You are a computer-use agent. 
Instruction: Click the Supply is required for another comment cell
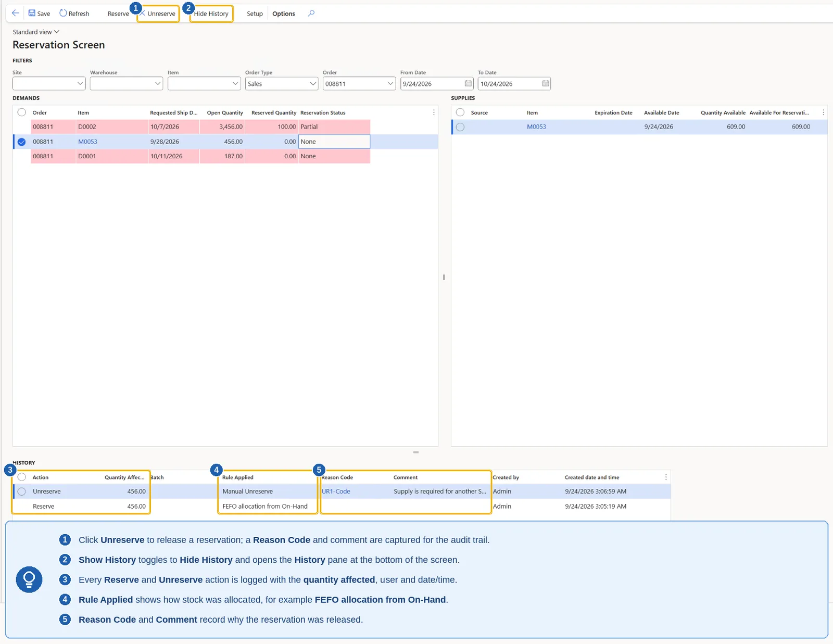click(440, 491)
